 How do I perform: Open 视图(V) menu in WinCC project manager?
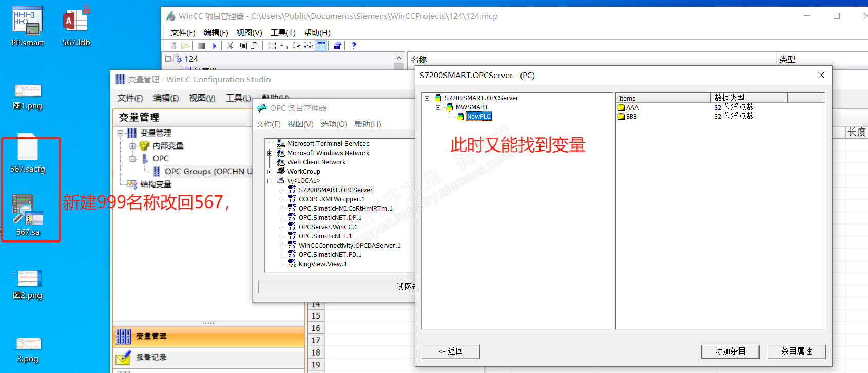(249, 32)
